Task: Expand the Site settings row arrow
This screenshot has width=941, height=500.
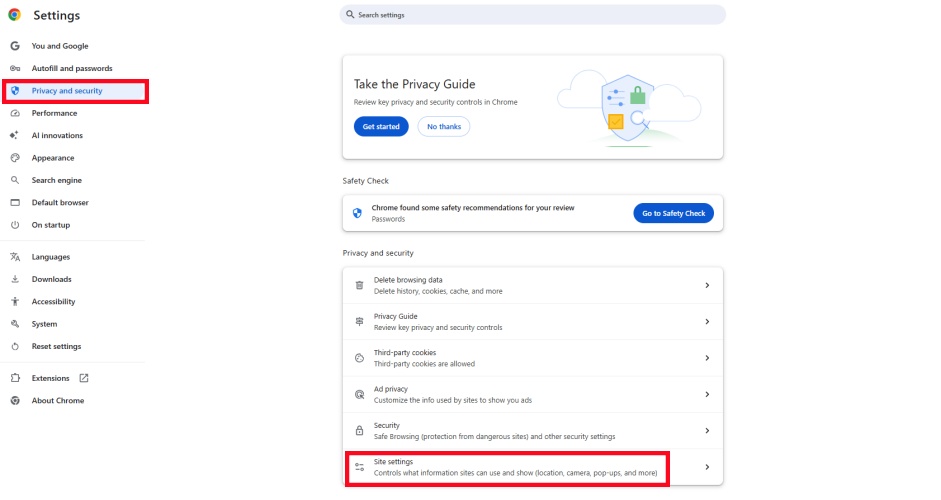Action: coord(707,467)
